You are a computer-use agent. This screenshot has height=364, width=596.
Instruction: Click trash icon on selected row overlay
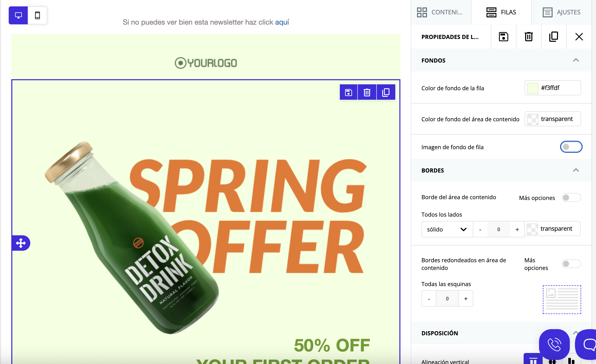367,92
